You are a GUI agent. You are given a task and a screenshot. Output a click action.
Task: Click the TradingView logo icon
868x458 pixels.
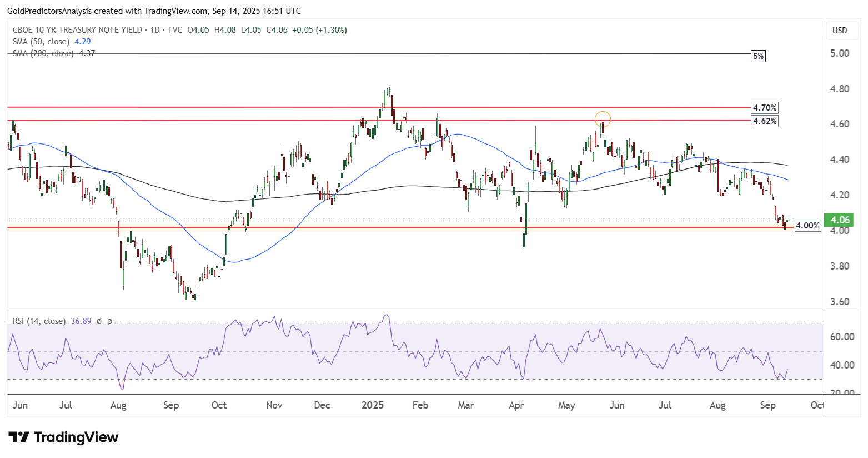coord(19,437)
